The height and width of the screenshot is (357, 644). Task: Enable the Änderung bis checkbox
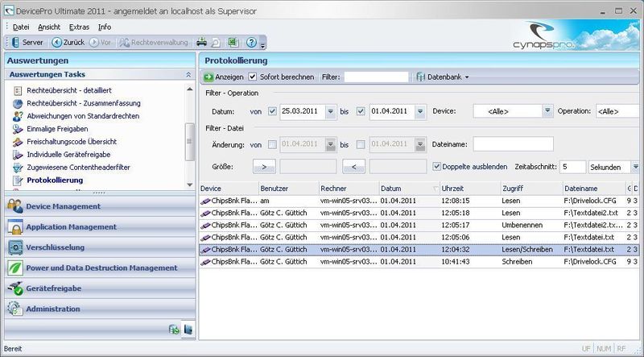tap(361, 144)
